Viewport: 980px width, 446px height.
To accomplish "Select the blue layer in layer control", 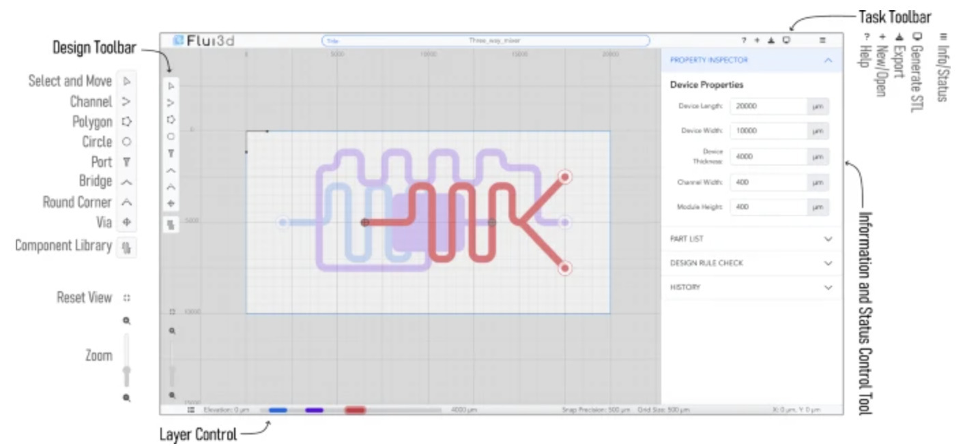I will pyautogui.click(x=278, y=410).
